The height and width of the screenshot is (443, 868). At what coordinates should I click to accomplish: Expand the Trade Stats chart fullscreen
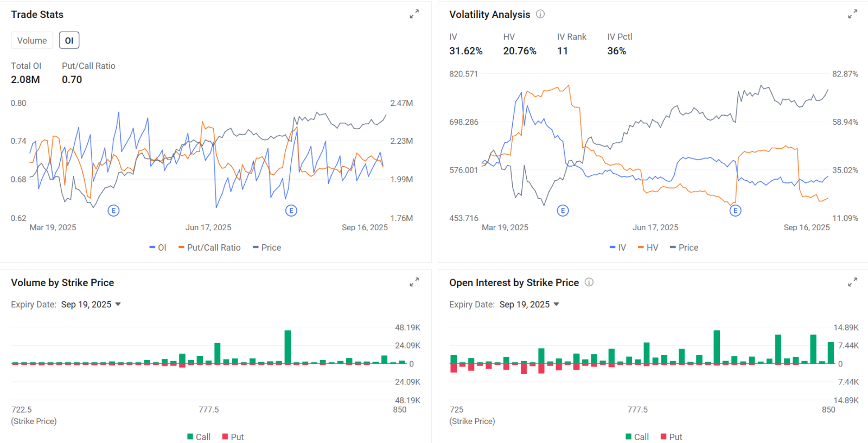coord(414,14)
